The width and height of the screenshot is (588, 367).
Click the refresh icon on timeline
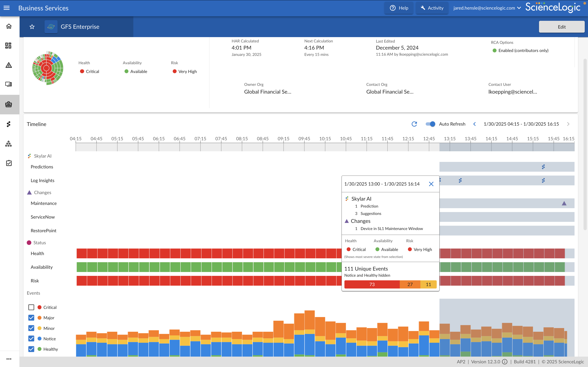[x=414, y=124]
